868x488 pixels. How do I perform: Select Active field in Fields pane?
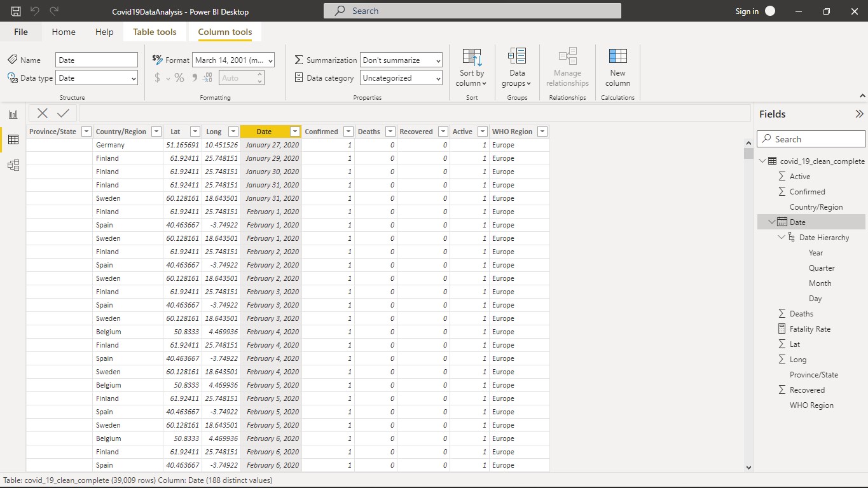[x=800, y=176]
